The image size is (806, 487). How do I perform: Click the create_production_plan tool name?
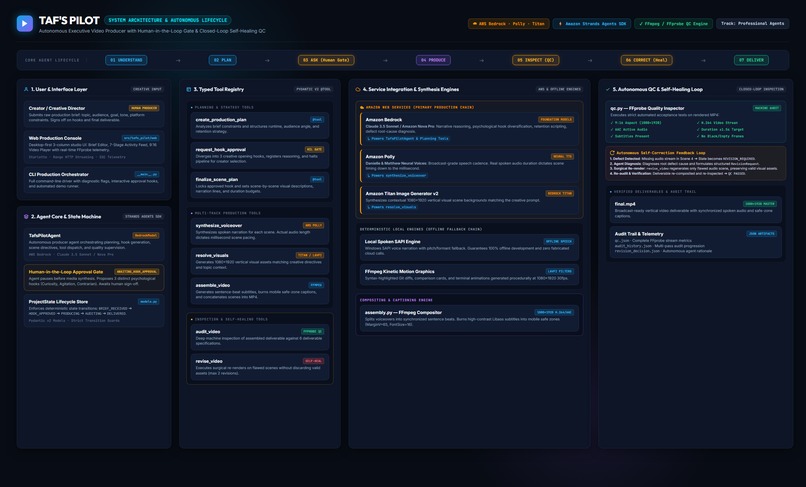pos(221,120)
